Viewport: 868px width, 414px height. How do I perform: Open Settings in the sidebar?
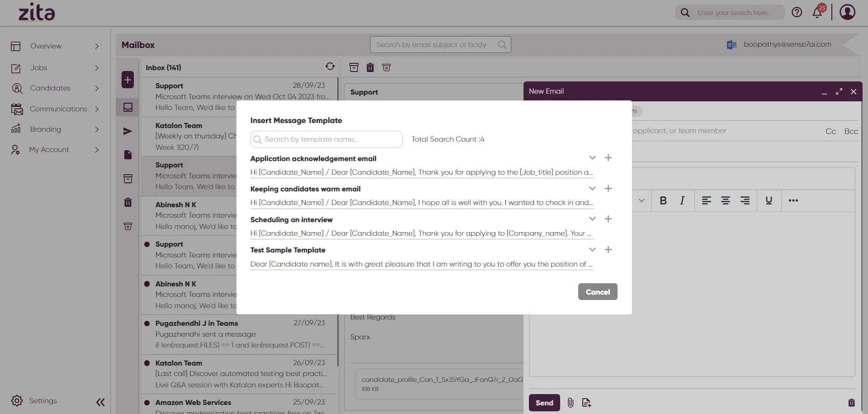(34, 401)
